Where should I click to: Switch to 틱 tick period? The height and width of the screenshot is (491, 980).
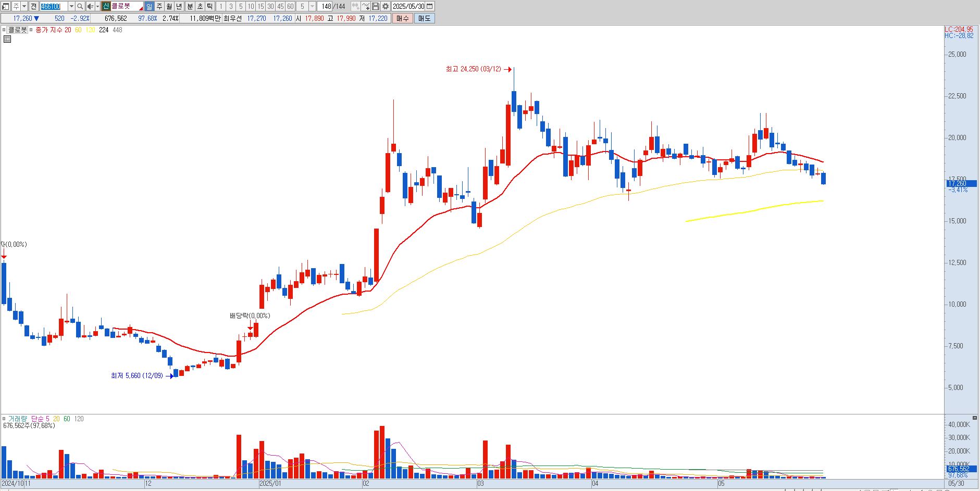209,6
